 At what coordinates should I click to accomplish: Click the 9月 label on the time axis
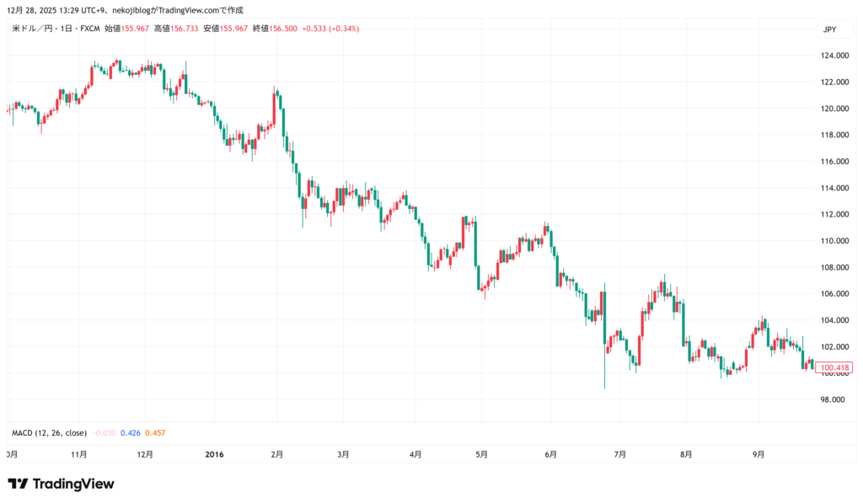click(758, 453)
